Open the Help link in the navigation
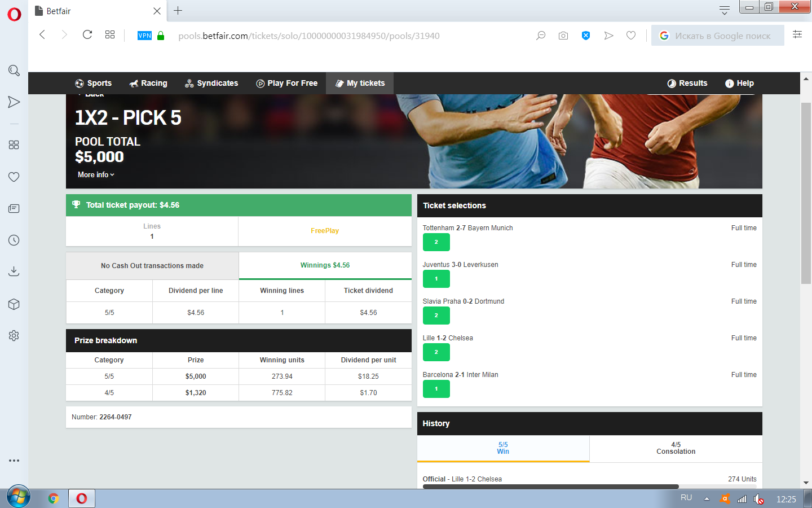The height and width of the screenshot is (508, 812). coord(739,83)
